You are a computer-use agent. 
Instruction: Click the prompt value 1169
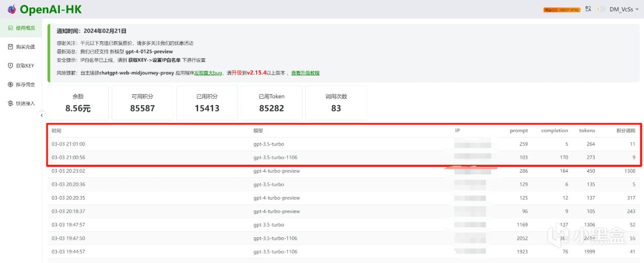click(522, 225)
